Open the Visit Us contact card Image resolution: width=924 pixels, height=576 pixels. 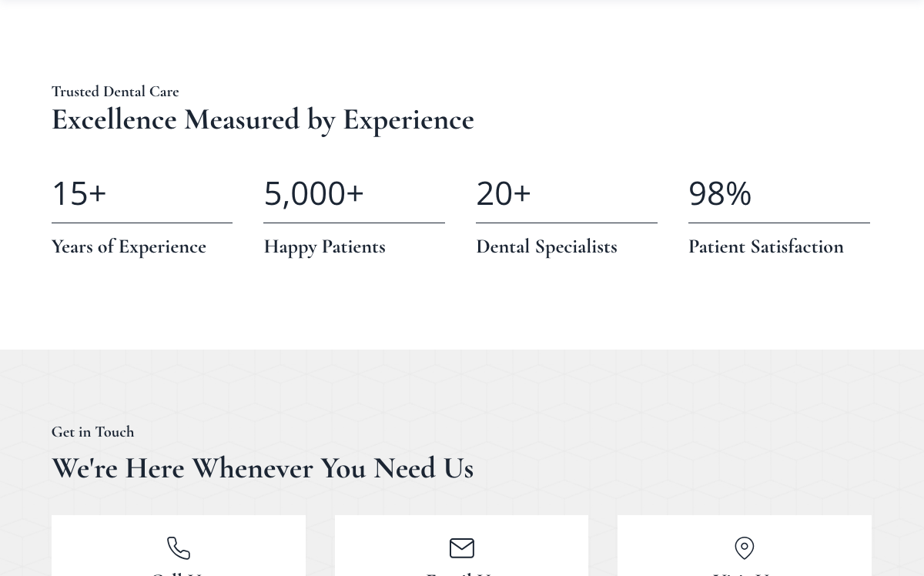tap(745, 546)
